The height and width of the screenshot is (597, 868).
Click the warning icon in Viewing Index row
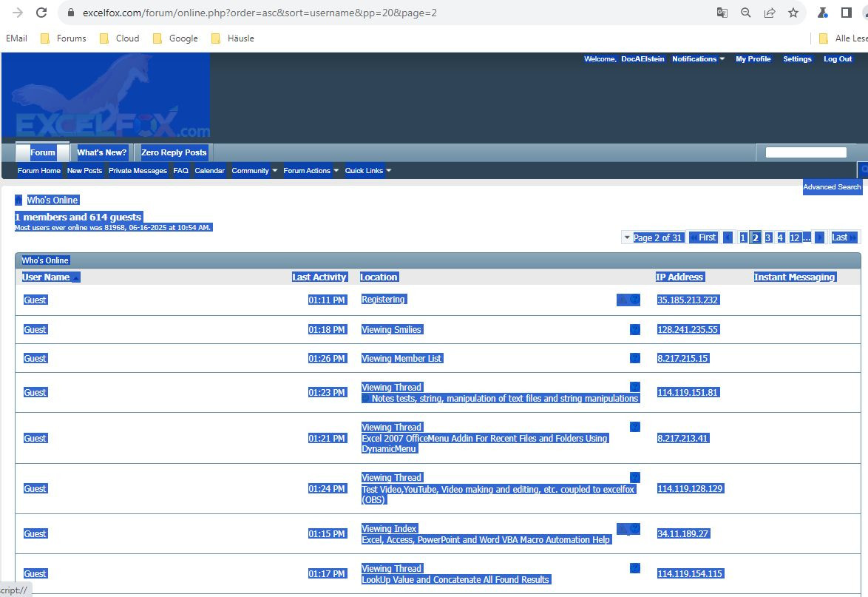623,529
